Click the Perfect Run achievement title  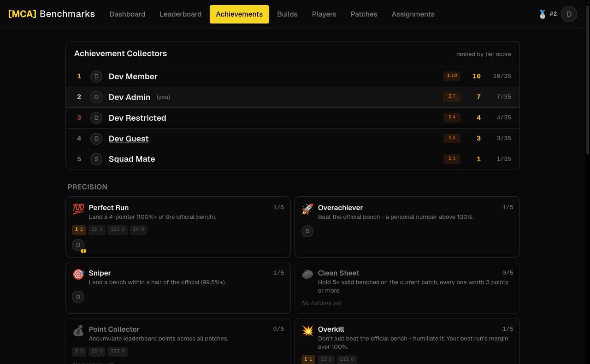109,208
